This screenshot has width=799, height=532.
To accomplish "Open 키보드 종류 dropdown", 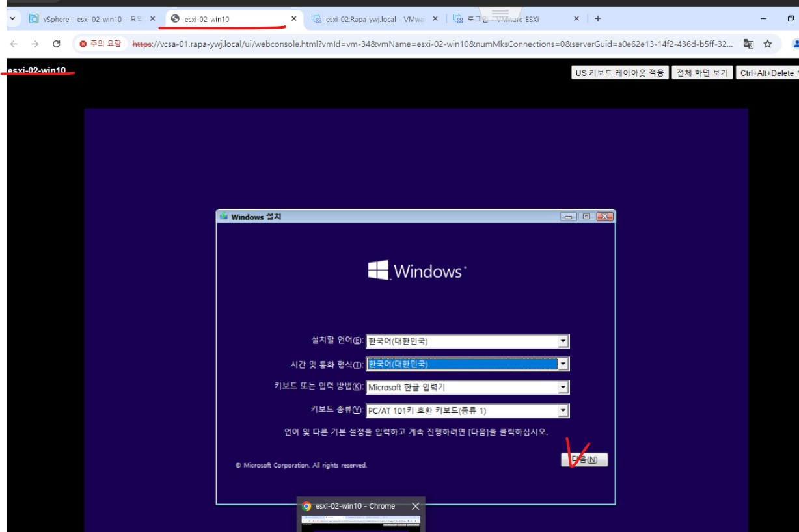I will pos(467,411).
